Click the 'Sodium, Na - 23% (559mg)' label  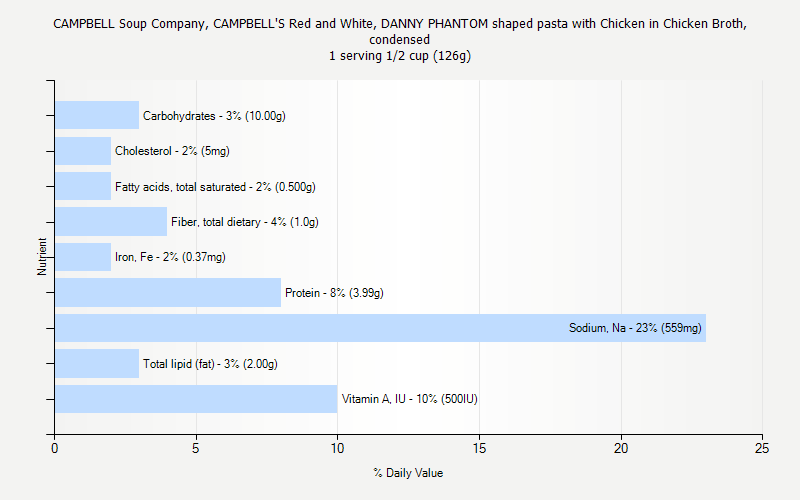pos(635,328)
